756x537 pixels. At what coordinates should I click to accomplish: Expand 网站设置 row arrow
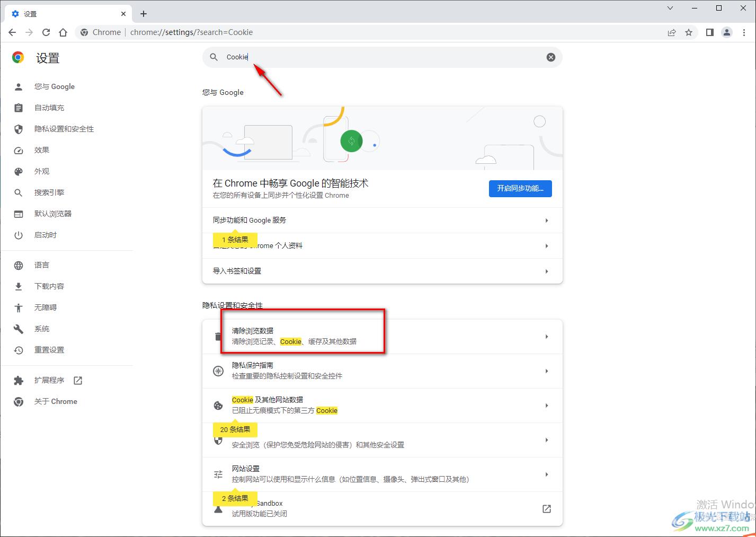click(x=547, y=474)
